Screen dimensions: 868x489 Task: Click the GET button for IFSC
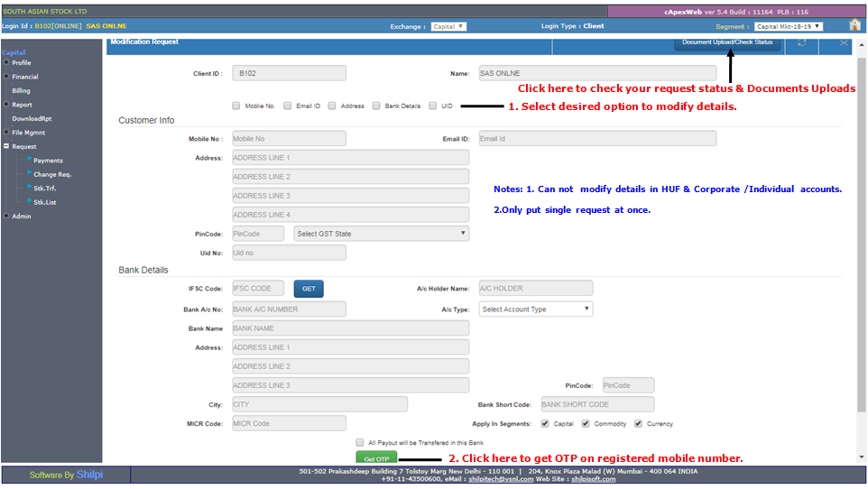coord(309,289)
